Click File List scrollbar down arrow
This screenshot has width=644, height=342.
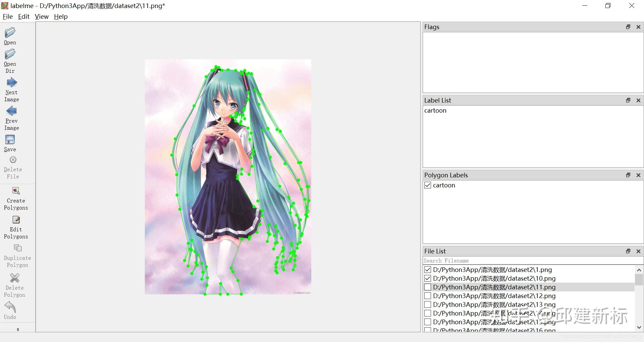click(x=639, y=327)
